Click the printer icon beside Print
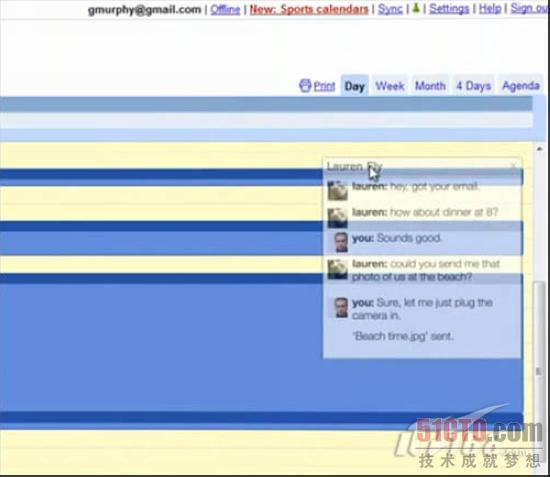 [305, 86]
